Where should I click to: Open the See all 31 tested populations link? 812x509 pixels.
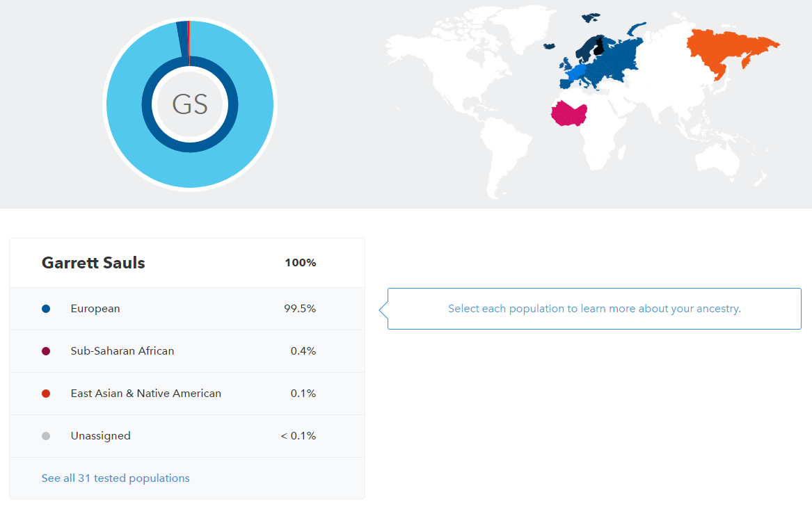pyautogui.click(x=116, y=478)
